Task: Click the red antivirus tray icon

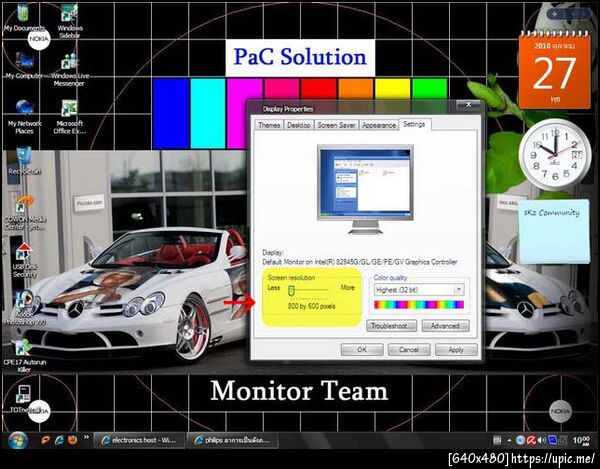Action: (531, 440)
